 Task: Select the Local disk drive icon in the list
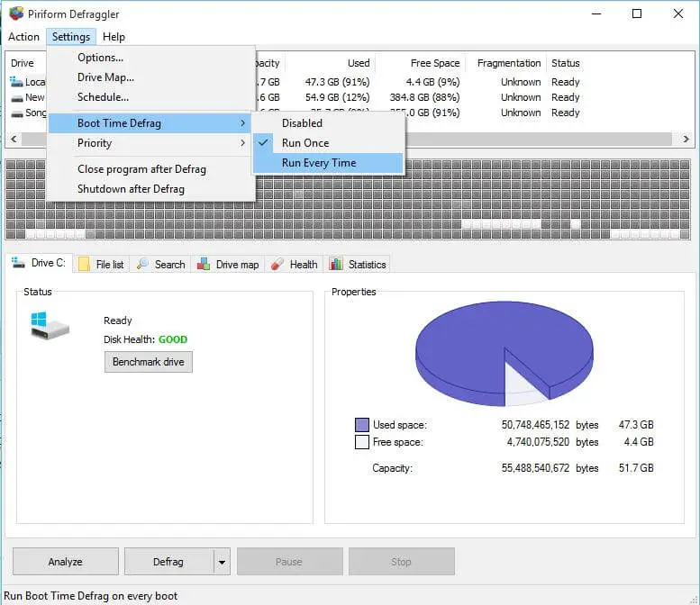(x=16, y=82)
